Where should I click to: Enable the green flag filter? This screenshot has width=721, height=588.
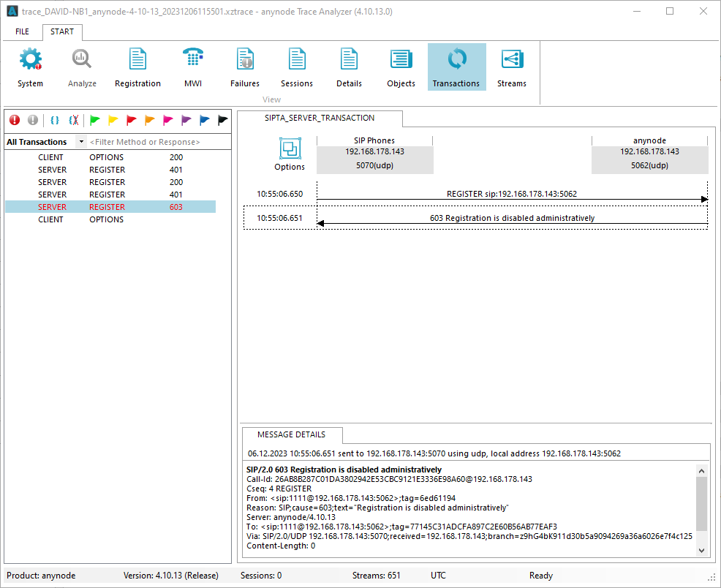(95, 120)
